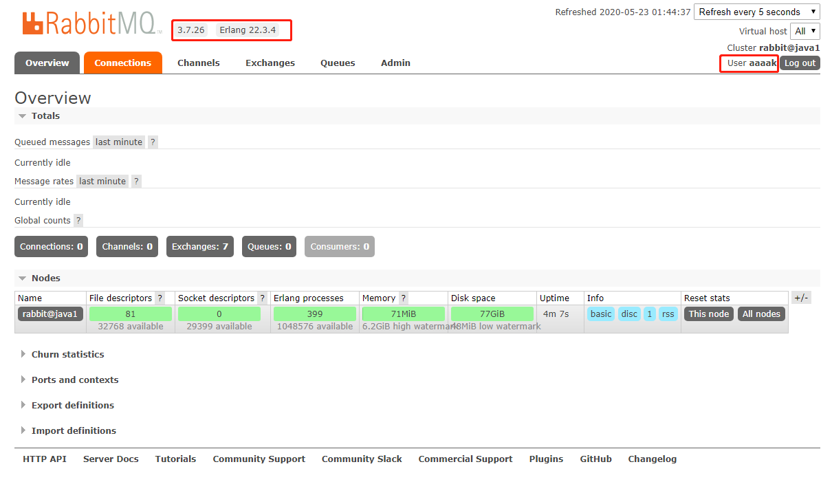Viewport: 832px width, 504px height.
Task: Open help for Message rates
Action: [136, 181]
